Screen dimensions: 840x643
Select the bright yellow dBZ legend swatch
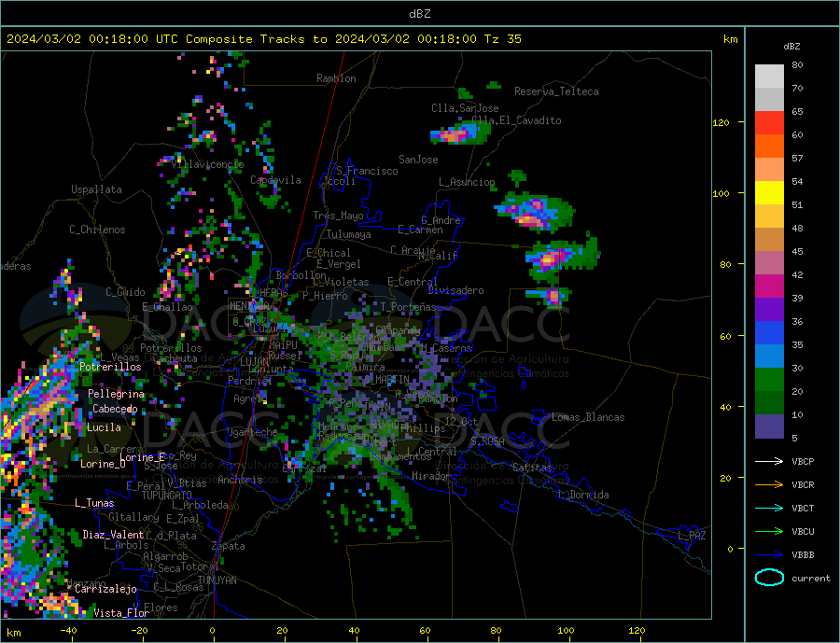[x=769, y=193]
